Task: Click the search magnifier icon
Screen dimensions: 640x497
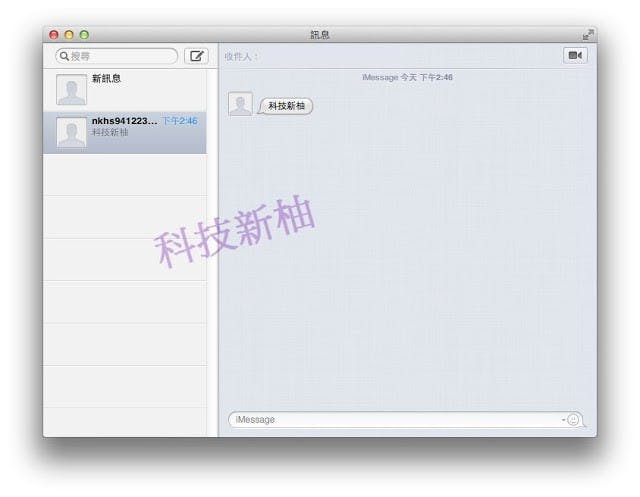Action: 64,56
